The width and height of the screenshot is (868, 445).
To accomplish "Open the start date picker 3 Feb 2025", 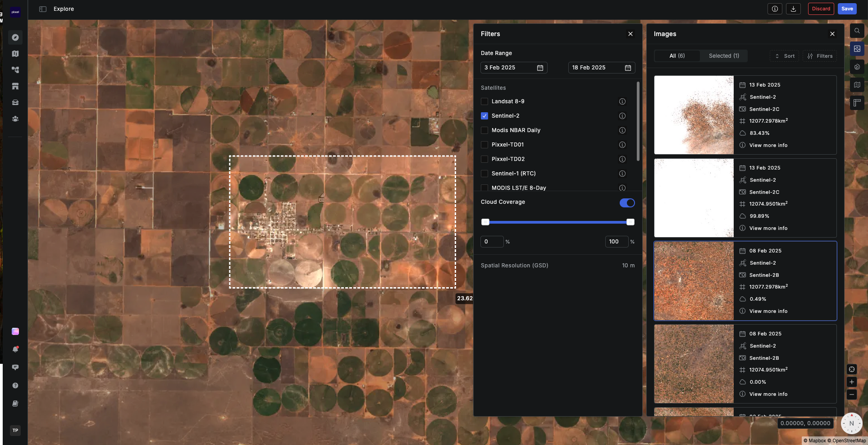I will click(x=514, y=68).
